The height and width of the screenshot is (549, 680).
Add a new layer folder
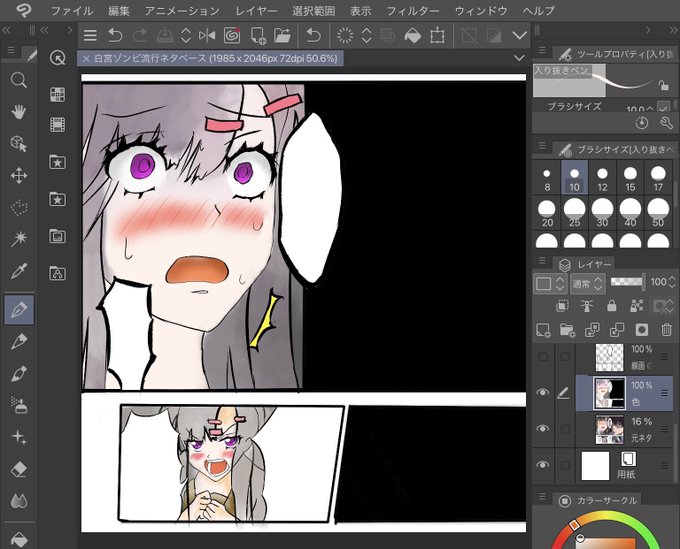tap(567, 330)
